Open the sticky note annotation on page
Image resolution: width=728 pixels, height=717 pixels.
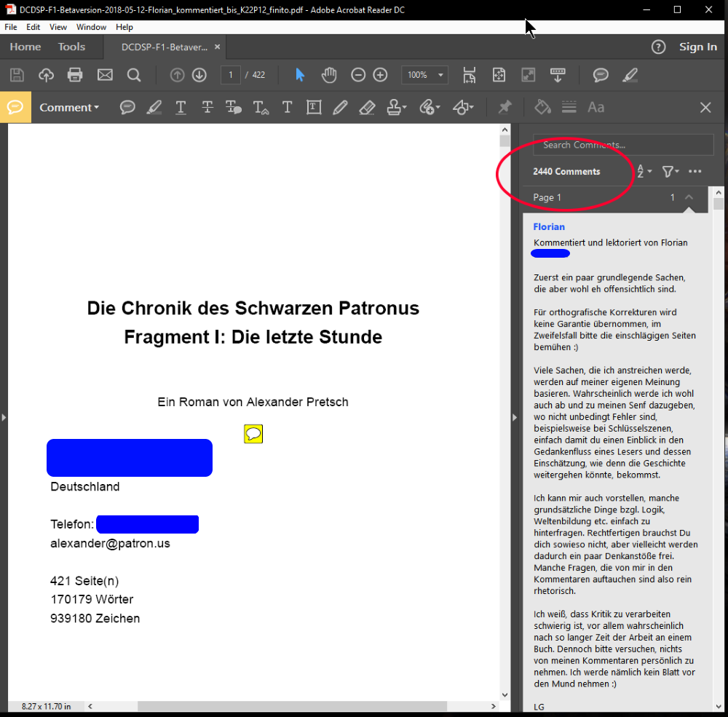coord(253,435)
